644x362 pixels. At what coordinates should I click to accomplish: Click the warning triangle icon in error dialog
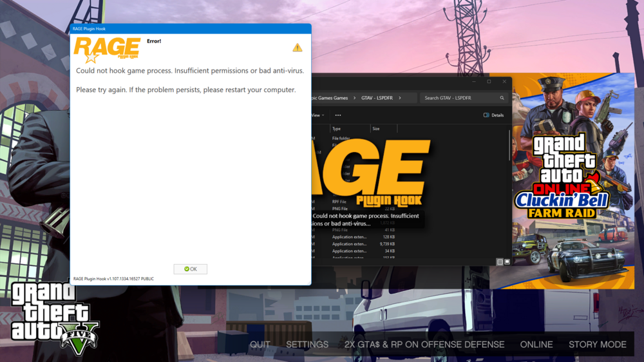pos(298,48)
